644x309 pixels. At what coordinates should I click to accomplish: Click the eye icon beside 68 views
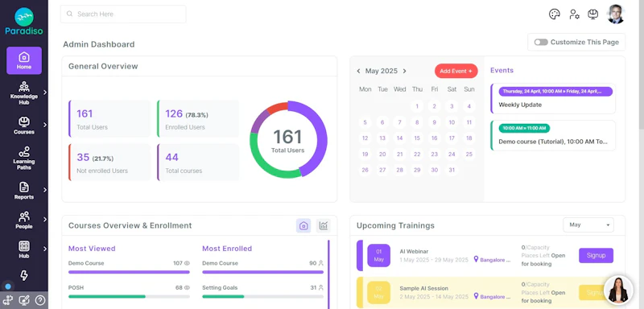tap(187, 287)
